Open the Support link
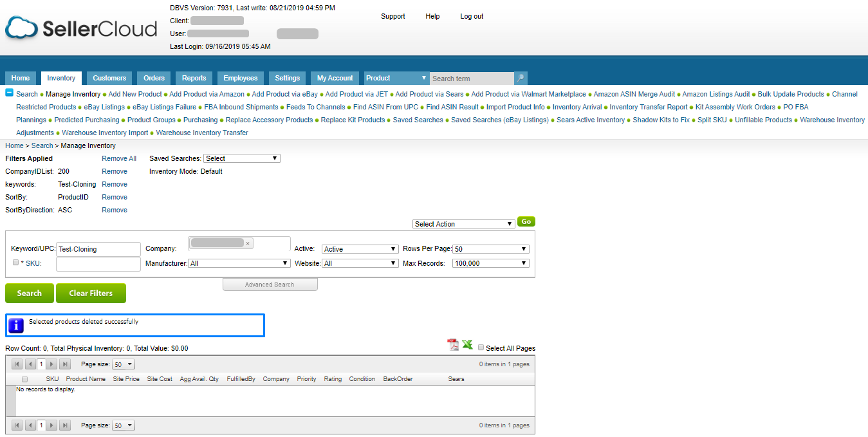This screenshot has height=437, width=868. click(393, 16)
